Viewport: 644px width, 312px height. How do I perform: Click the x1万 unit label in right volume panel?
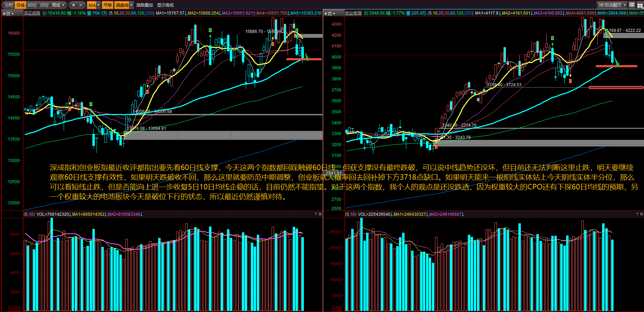[337, 309]
